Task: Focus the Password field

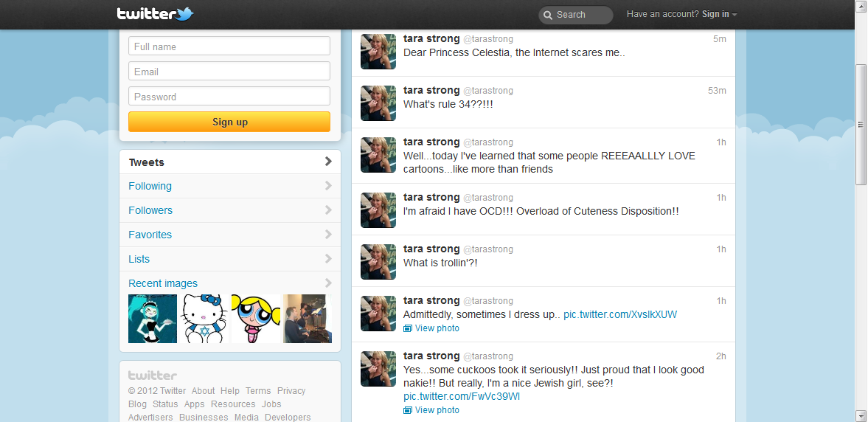Action: (x=229, y=96)
